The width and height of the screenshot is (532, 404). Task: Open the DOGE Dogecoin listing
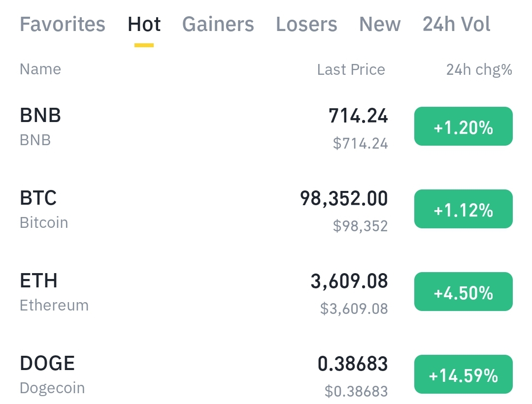point(52,374)
